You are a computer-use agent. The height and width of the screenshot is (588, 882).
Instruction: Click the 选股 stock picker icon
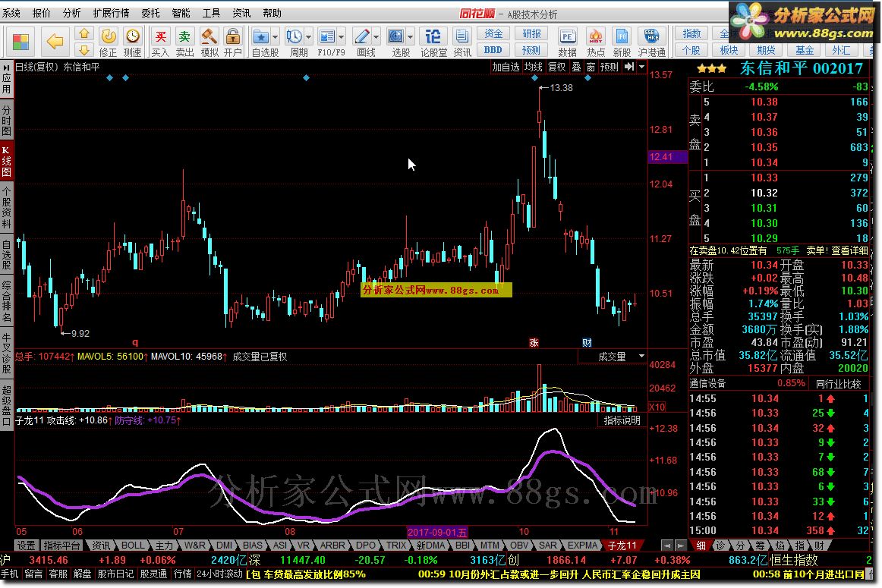396,37
